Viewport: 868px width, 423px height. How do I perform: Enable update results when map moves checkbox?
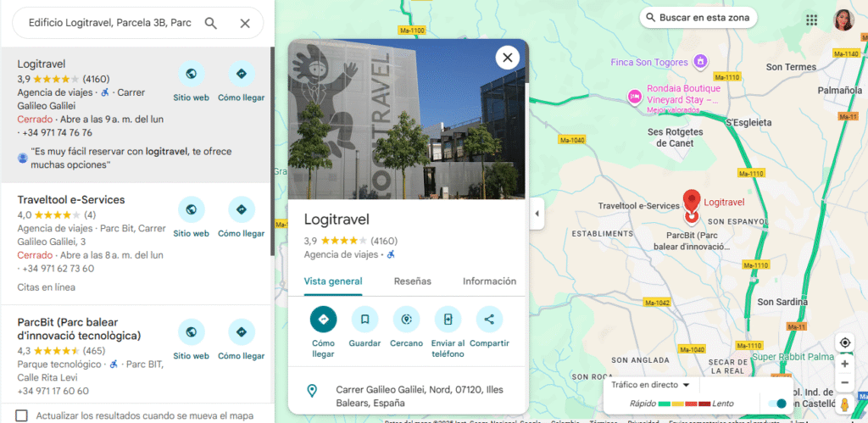tap(21, 415)
